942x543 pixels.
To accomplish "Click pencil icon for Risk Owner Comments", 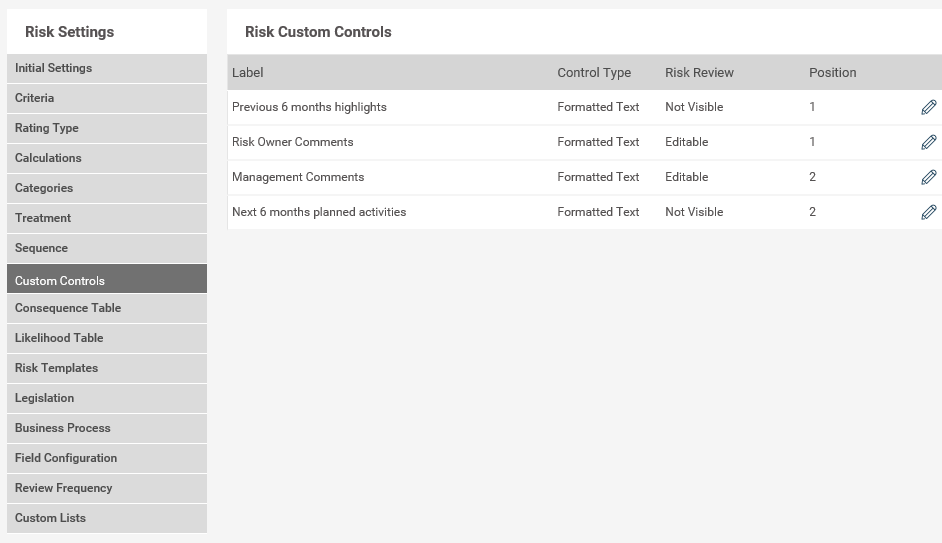I will pos(928,142).
